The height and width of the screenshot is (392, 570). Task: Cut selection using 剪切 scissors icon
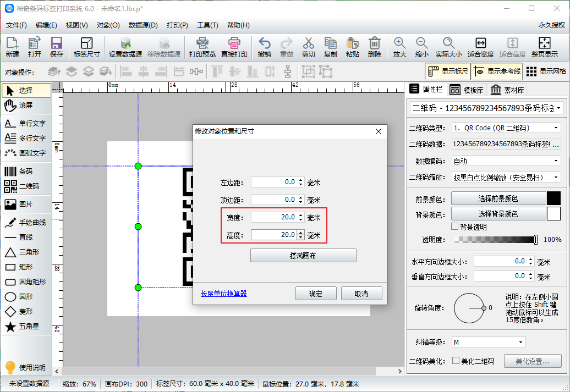(308, 47)
